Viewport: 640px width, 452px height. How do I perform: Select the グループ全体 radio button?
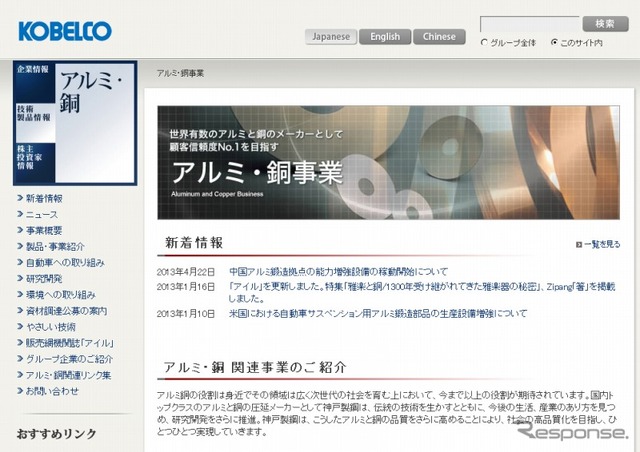tap(484, 42)
